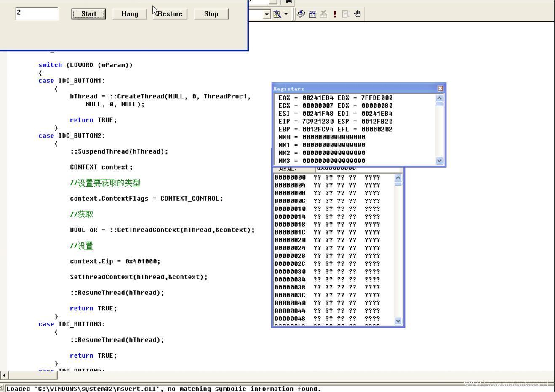Open the wizard bar combo box dropdown
The width and height of the screenshot is (555, 392).
[x=267, y=14]
